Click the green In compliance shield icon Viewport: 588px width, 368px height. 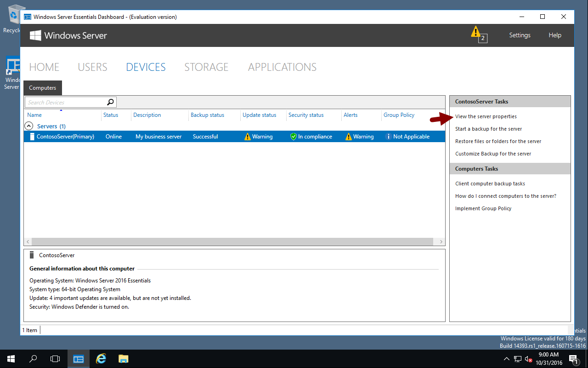pos(294,137)
